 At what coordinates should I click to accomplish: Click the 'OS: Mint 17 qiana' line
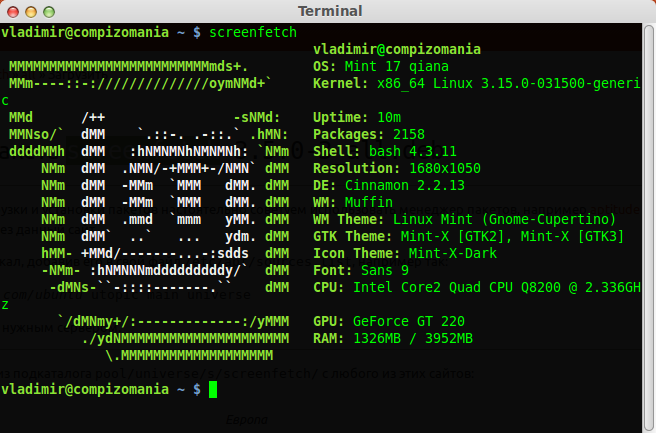click(x=381, y=67)
